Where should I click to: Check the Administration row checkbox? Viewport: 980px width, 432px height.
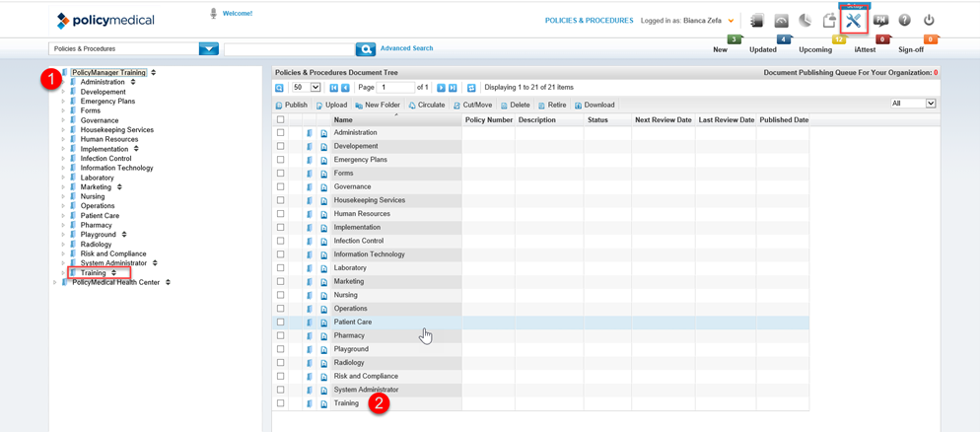click(281, 132)
